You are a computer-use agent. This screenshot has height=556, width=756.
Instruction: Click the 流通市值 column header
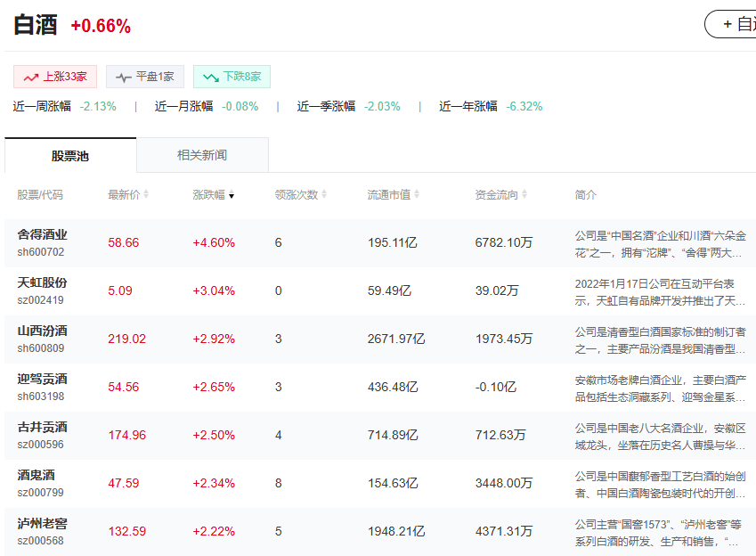coord(388,194)
